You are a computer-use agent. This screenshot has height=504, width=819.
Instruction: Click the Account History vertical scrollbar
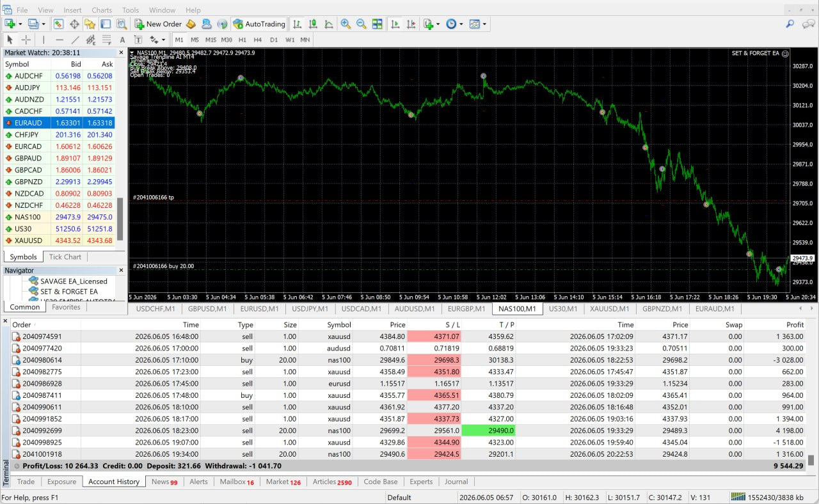click(811, 460)
